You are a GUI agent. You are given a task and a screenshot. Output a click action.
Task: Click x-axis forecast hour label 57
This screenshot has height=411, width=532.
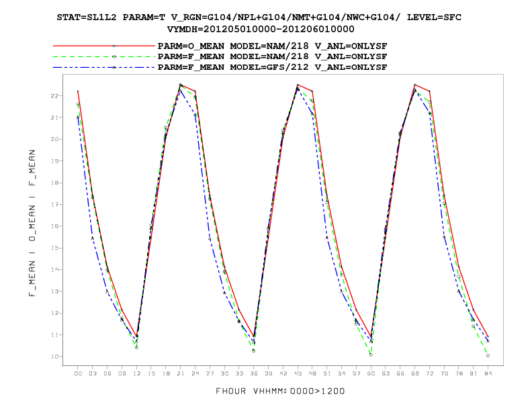pyautogui.click(x=356, y=373)
